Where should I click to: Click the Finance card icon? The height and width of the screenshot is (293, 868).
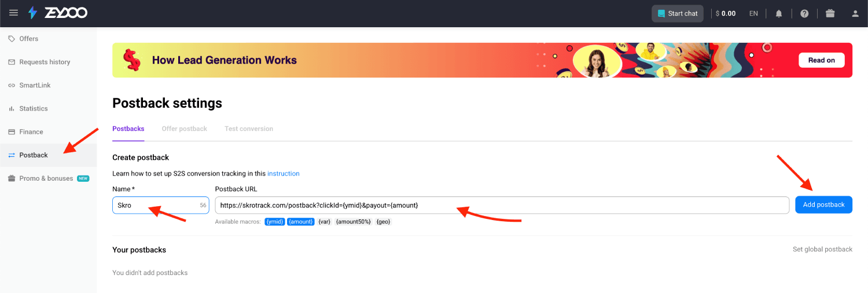(x=12, y=131)
